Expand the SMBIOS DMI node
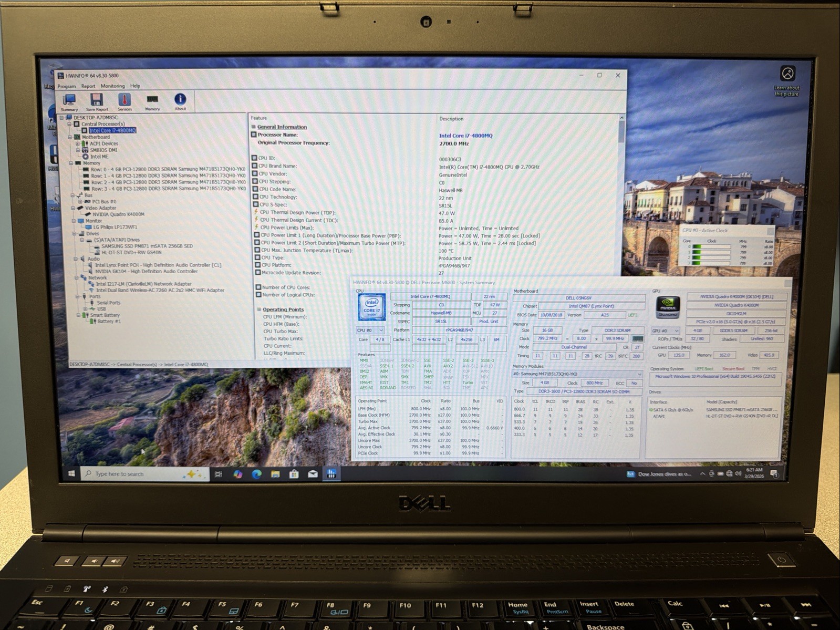 (x=78, y=150)
